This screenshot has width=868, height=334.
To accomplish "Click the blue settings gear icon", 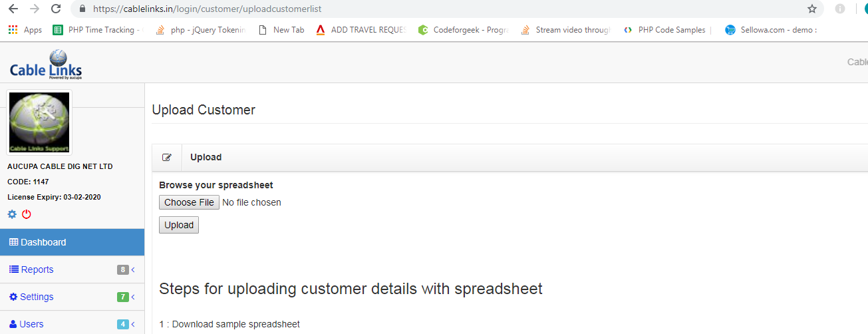I will [x=12, y=214].
